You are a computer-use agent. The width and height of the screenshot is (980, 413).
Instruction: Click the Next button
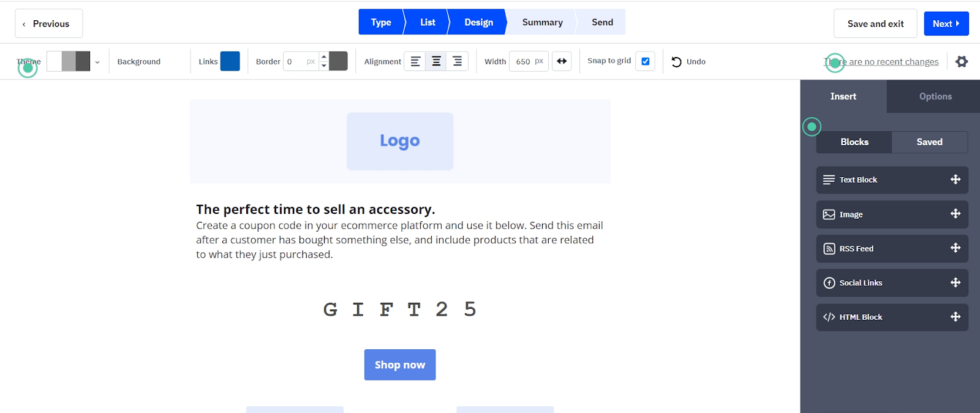coord(946,23)
